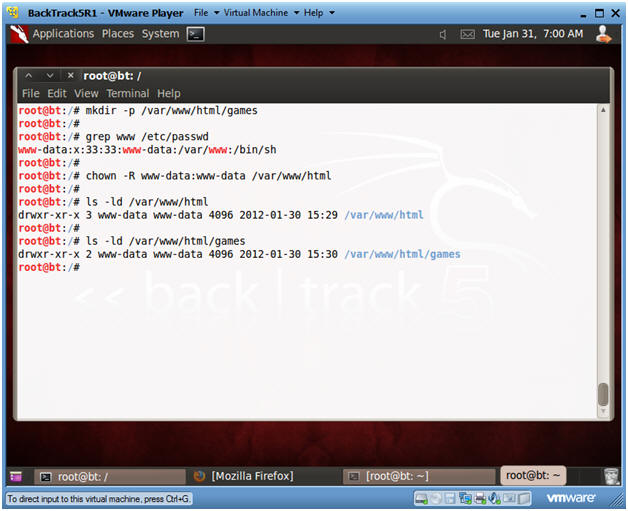Screen dimensions: 628x511
Task: Click the VMware Player logo icon in the title bar
Action: click(x=13, y=12)
